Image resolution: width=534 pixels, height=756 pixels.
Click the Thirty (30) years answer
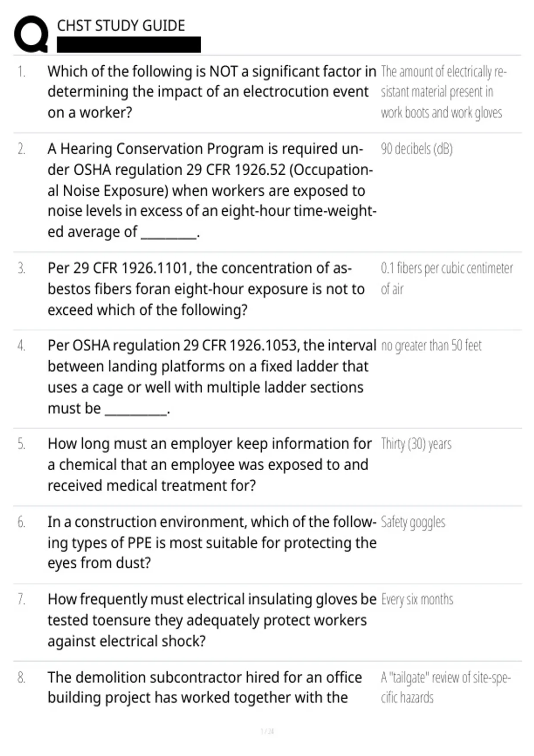pyautogui.click(x=416, y=444)
